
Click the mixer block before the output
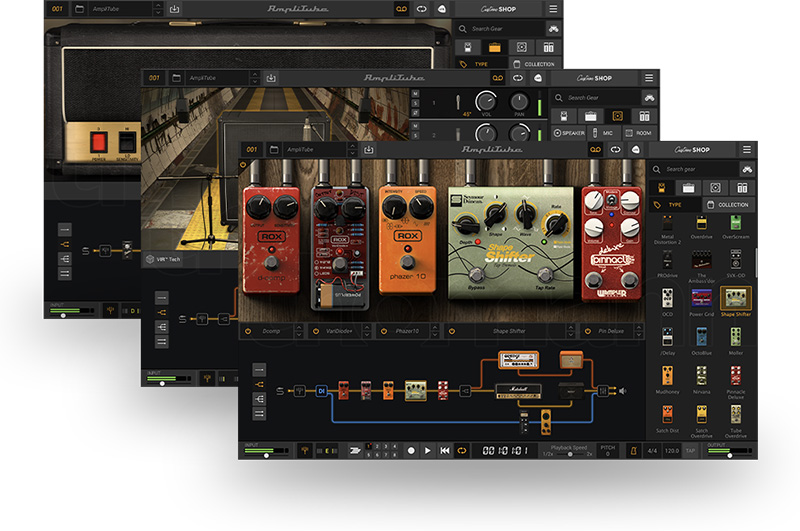[604, 391]
